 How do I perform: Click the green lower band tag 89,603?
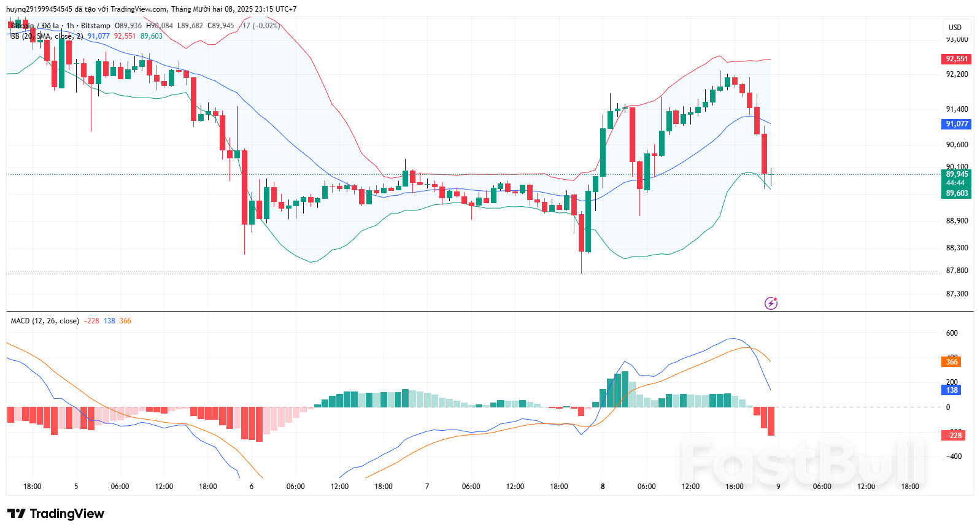point(956,193)
